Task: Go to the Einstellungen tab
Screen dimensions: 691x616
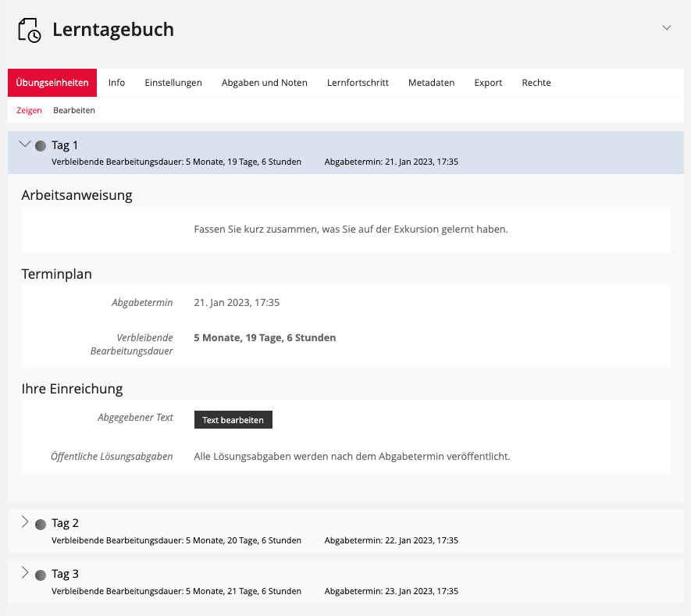Action: [173, 83]
